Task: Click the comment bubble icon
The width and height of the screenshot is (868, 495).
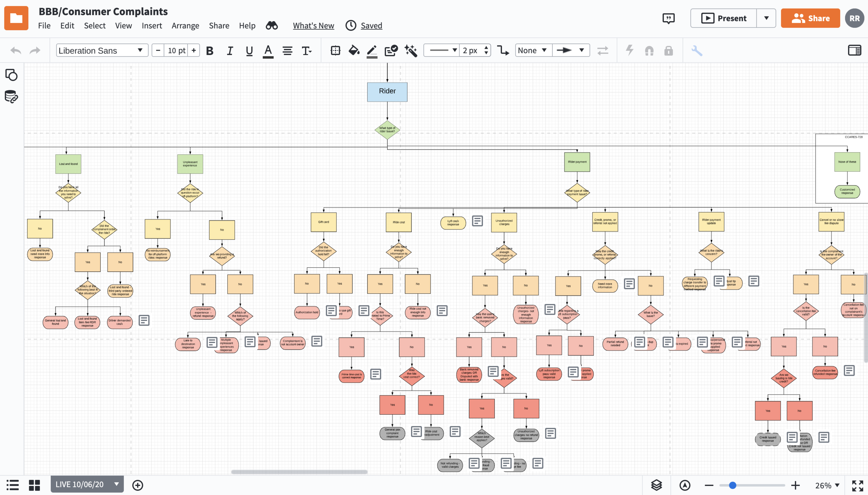Action: pyautogui.click(x=668, y=18)
